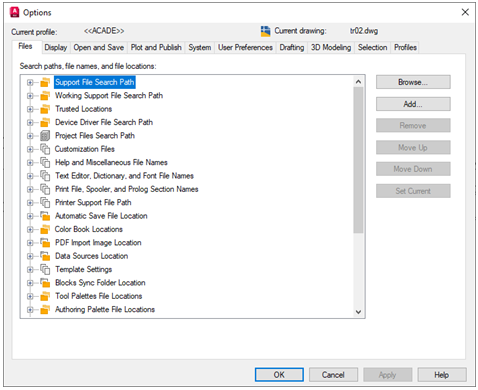
Task: Click the scrollbar down arrow in the paths list
Action: (x=358, y=312)
